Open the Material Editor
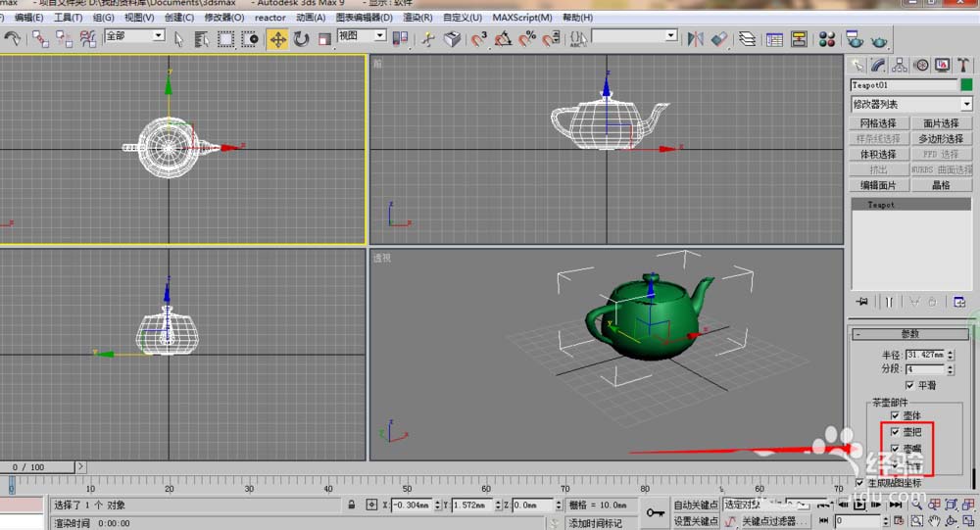 coord(826,39)
